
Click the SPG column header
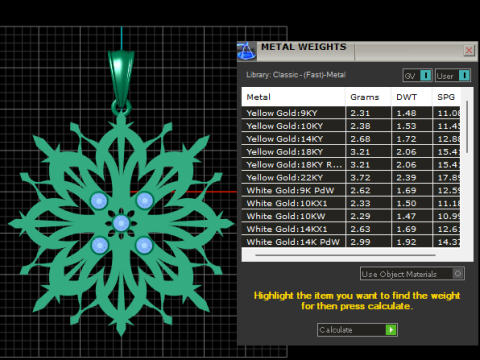[446, 97]
